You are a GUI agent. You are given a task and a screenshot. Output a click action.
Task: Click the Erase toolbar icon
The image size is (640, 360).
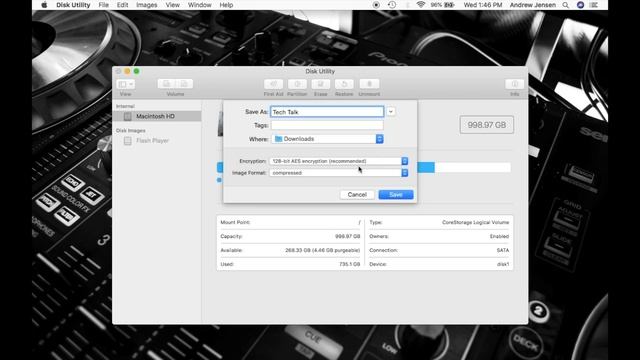point(320,84)
